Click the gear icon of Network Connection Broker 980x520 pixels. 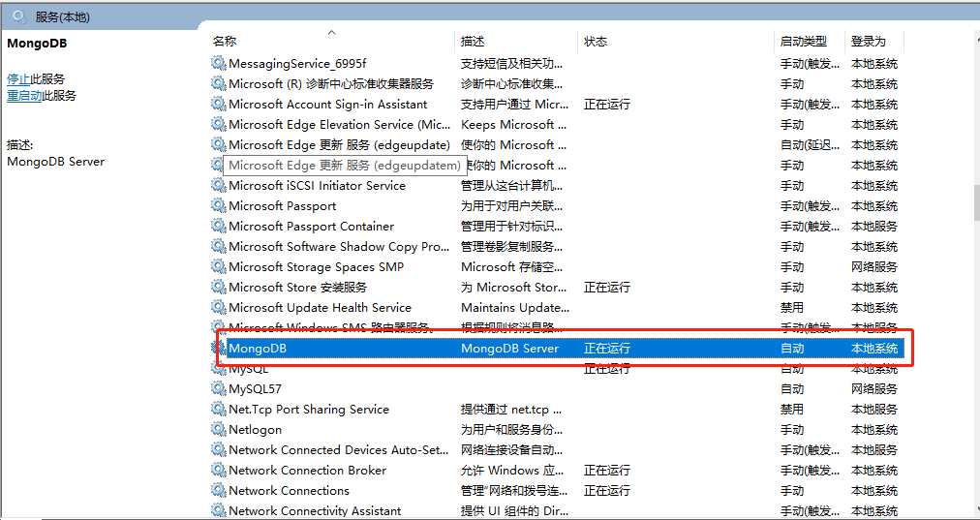(x=218, y=470)
